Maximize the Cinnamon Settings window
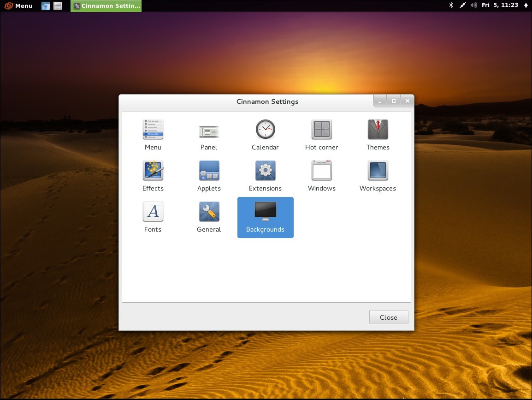Image resolution: width=532 pixels, height=400 pixels. click(394, 101)
